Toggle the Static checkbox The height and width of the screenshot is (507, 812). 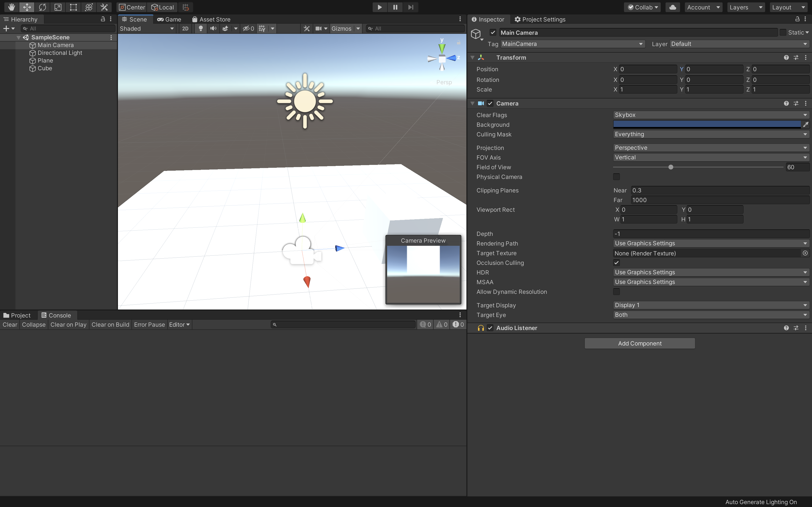pos(783,33)
